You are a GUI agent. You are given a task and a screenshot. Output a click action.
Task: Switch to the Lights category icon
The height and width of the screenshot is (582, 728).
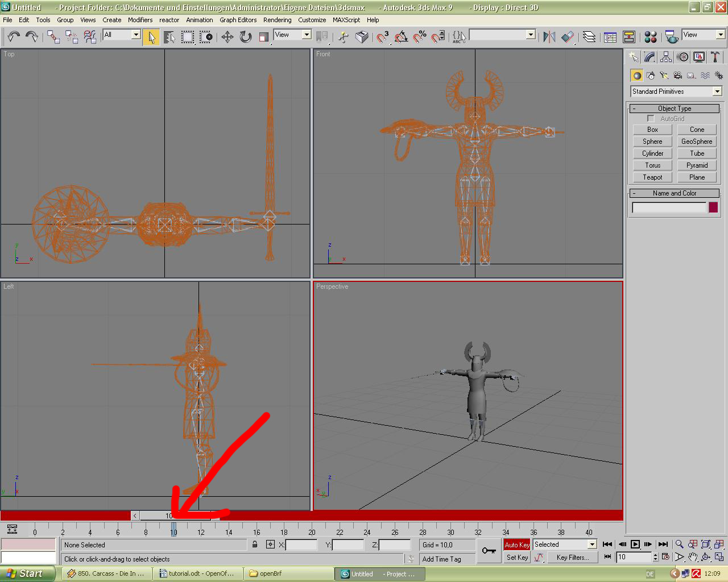(664, 75)
